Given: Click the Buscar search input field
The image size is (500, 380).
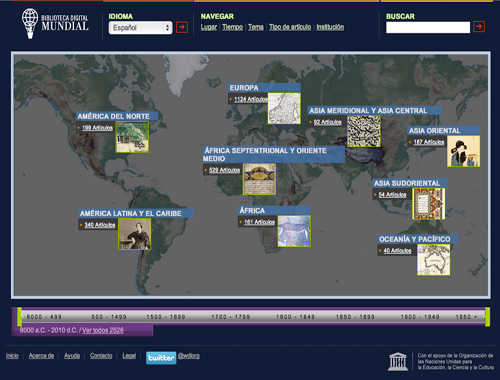Looking at the screenshot, I should tap(428, 27).
